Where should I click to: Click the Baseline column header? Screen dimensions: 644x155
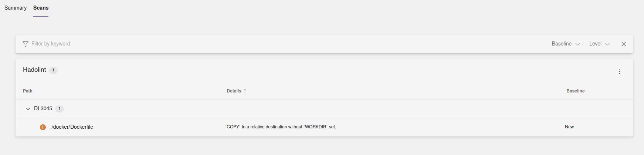pos(575,91)
